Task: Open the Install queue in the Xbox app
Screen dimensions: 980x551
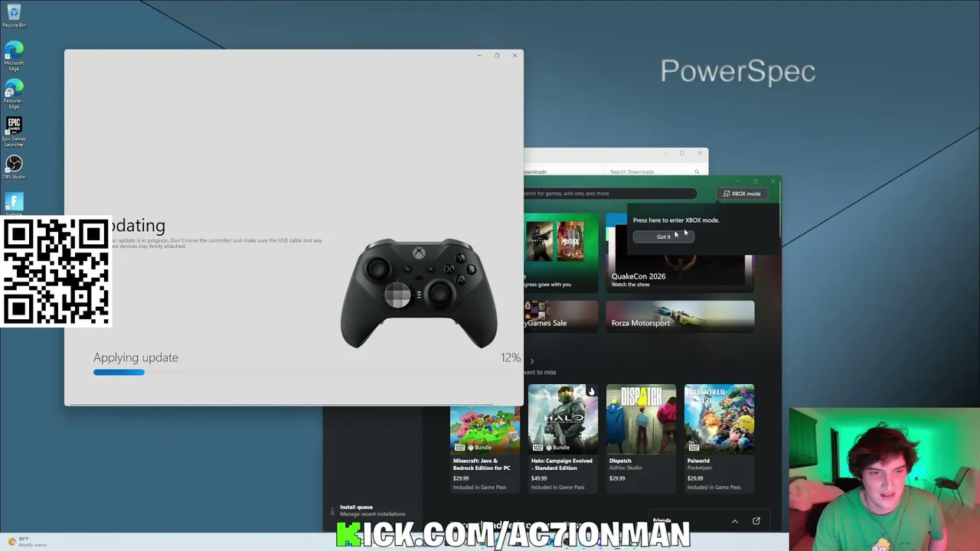Action: click(373, 510)
